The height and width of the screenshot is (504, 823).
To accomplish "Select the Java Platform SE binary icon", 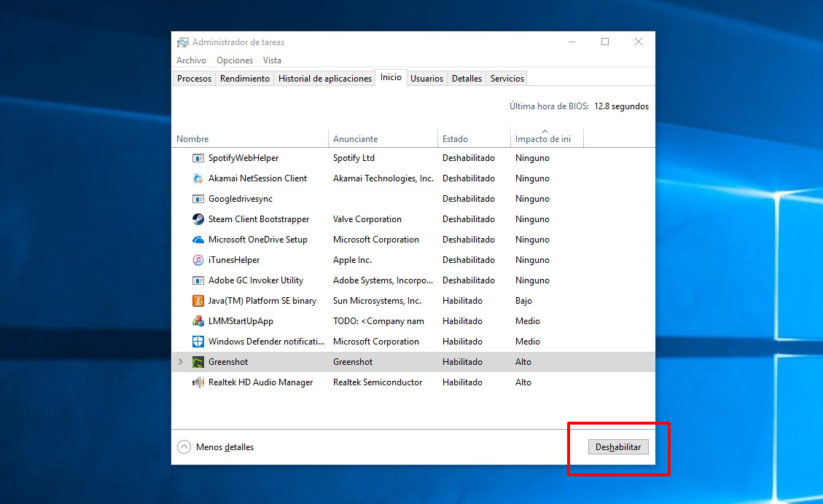I will [x=198, y=300].
